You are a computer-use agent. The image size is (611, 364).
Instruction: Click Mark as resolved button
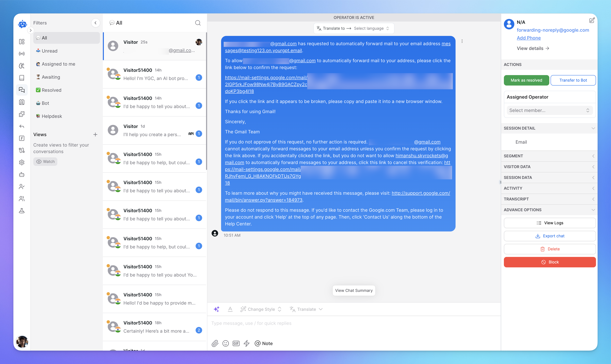[526, 80]
